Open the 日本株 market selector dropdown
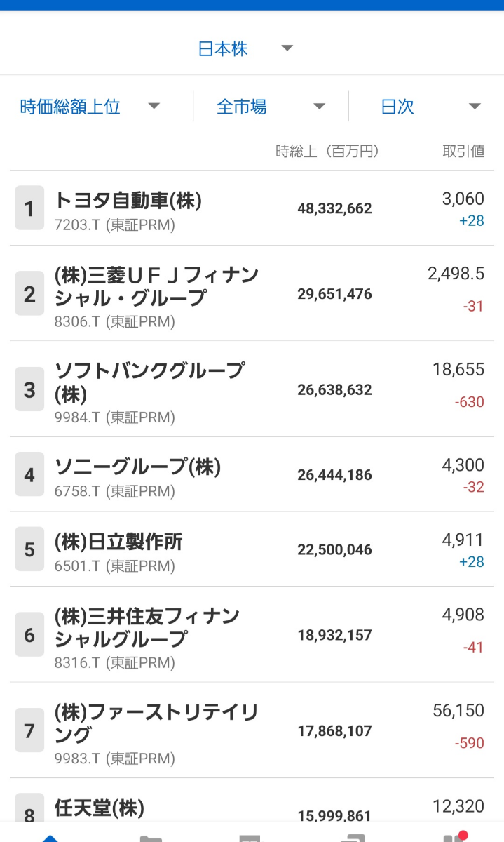Image resolution: width=504 pixels, height=842 pixels. pos(245,49)
